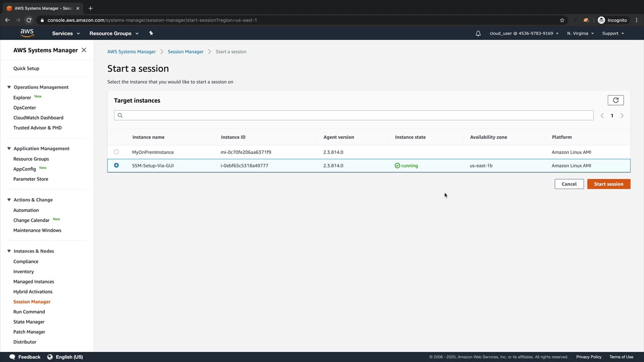Go back in browser history
The image size is (644, 362).
pos(7,20)
